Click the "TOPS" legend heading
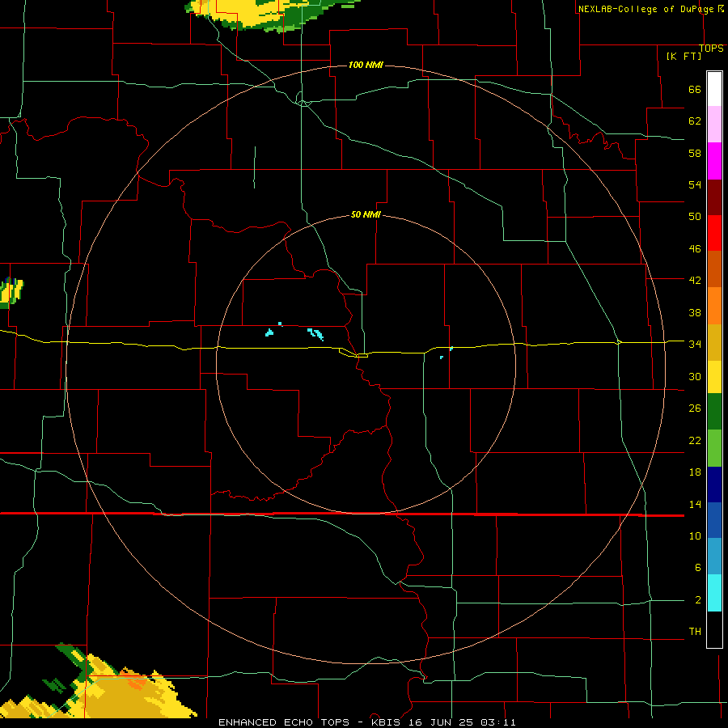The image size is (728, 728). 711,49
